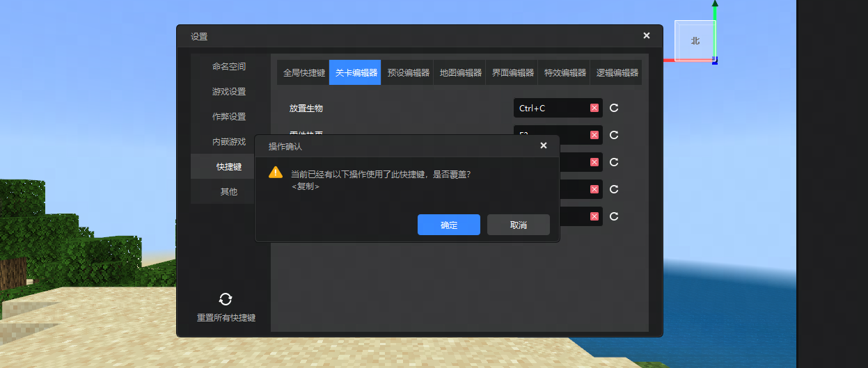868x368 pixels.
Task: Open the 其他 section
Action: click(x=229, y=192)
